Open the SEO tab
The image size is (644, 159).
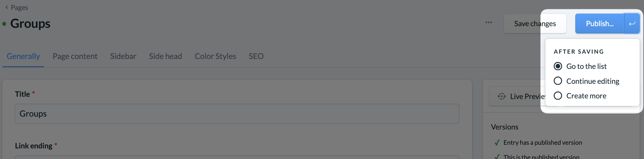pos(256,56)
